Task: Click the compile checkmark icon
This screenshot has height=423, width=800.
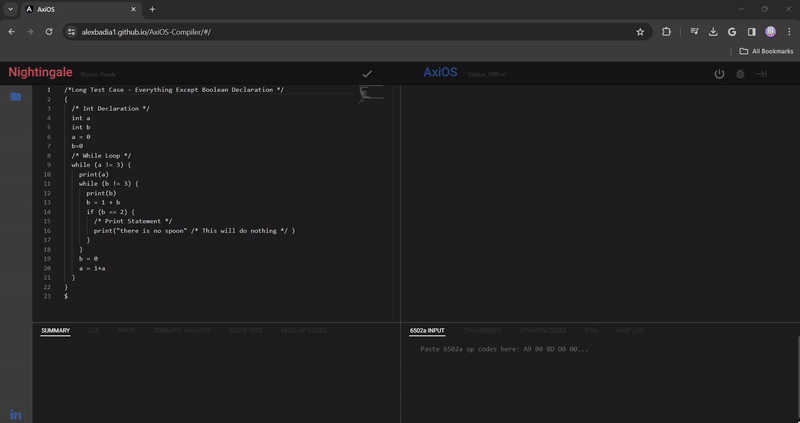Action: [x=367, y=74]
